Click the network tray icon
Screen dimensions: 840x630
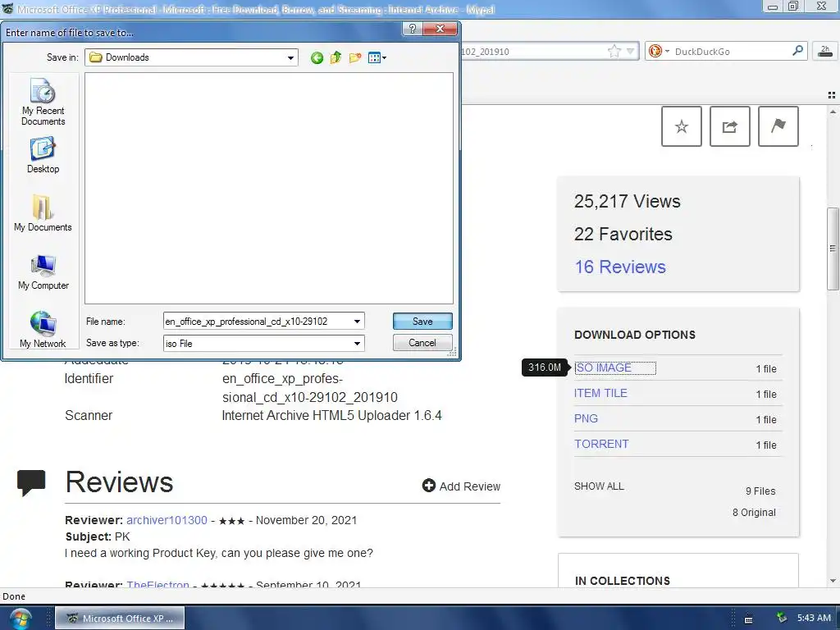[782, 618]
